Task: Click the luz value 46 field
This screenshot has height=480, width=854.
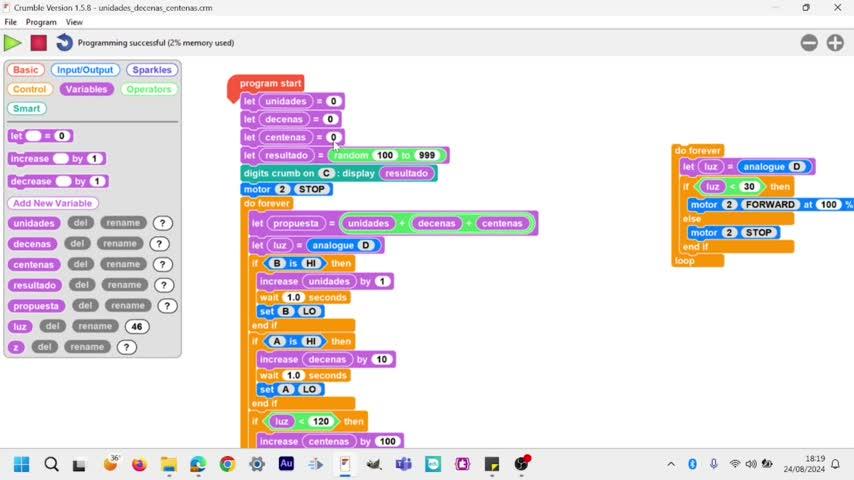Action: click(137, 326)
